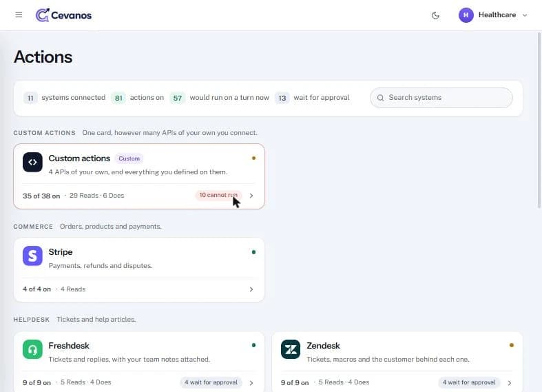This screenshot has height=392, width=542.
Task: Click the Zendesk logo icon
Action: pyautogui.click(x=291, y=349)
